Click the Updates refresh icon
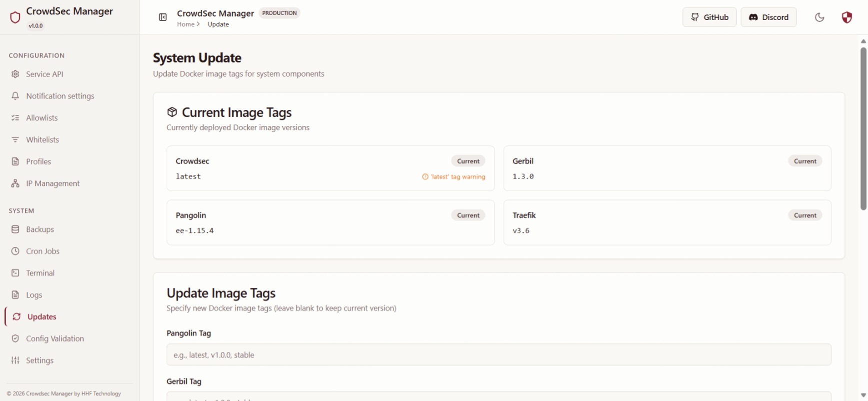Screen dimensions: 868x401 (x=17, y=316)
